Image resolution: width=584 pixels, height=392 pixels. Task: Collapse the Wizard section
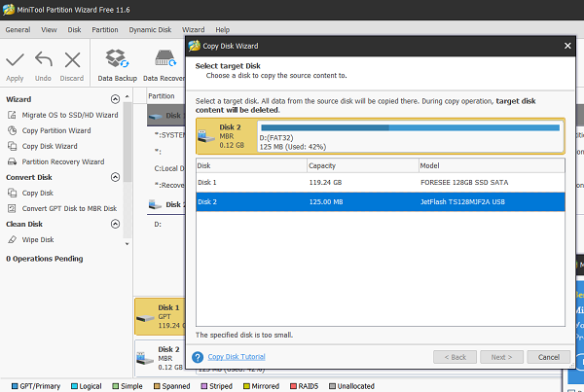pyautogui.click(x=116, y=99)
